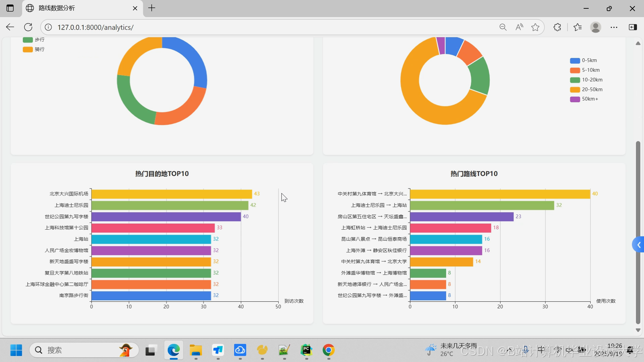Image resolution: width=644 pixels, height=362 pixels.
Task: Open a new tab with plus button
Action: click(x=152, y=8)
